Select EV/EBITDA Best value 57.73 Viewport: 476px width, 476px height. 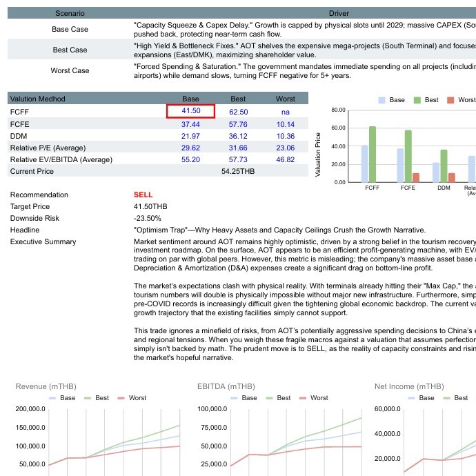click(238, 159)
